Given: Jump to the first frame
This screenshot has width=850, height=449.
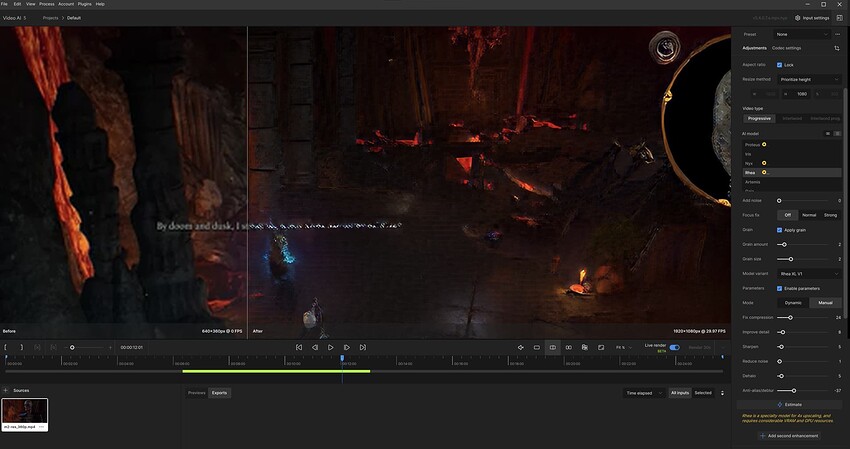Looking at the screenshot, I should (299, 347).
